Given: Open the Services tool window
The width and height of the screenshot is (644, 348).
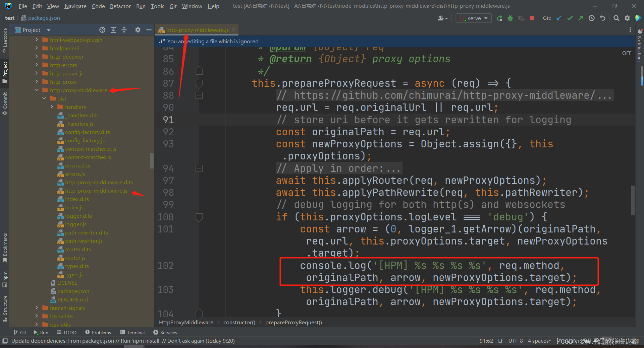Looking at the screenshot, I should pyautogui.click(x=165, y=333).
